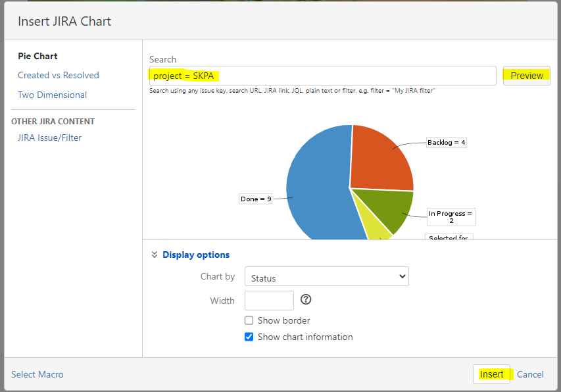Image resolution: width=561 pixels, height=392 pixels.
Task: Click the In Progress = 2 chart label
Action: tap(451, 217)
